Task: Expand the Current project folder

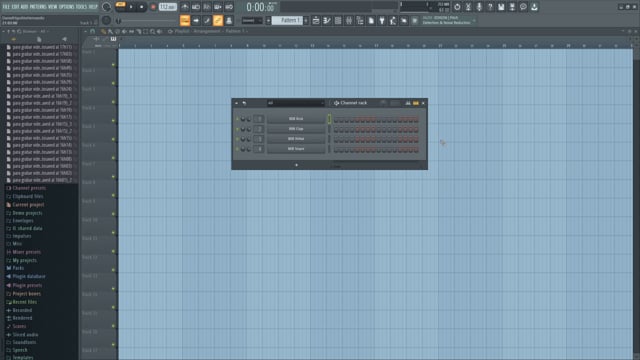Action: pos(28,204)
